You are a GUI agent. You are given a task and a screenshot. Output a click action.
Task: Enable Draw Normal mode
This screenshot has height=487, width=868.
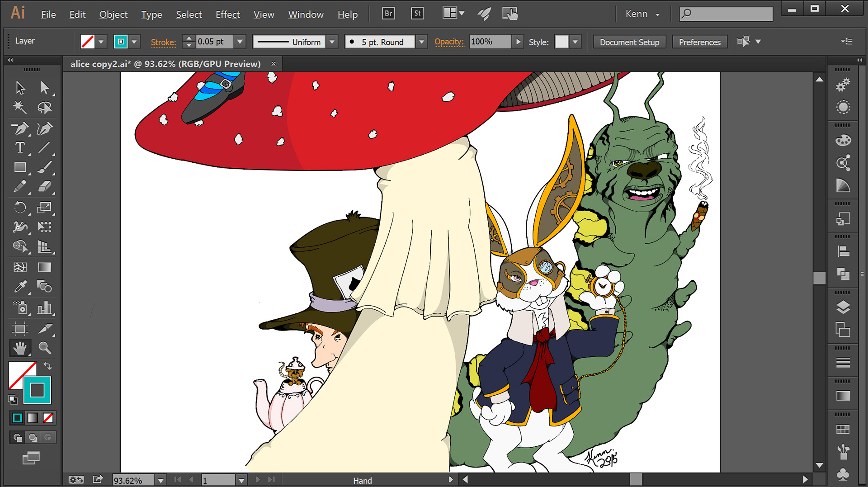17,437
